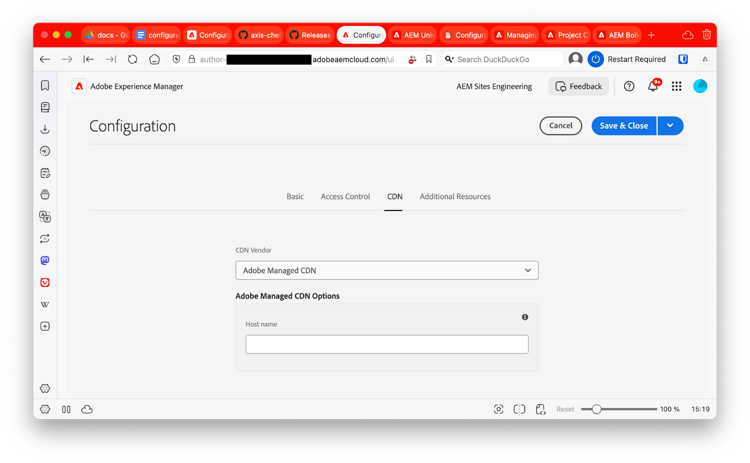Open the Translate panel
This screenshot has height=463, width=750.
click(x=45, y=217)
